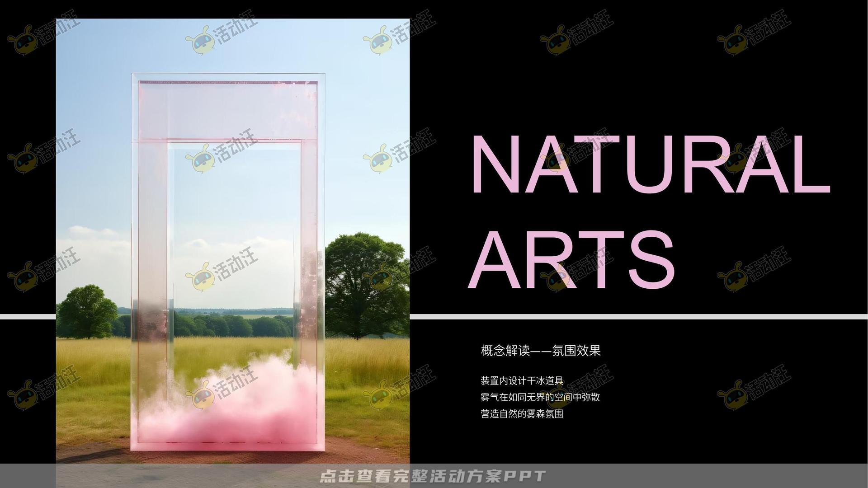Click the 点击查看完整活动方案PPT banner link

click(433, 476)
